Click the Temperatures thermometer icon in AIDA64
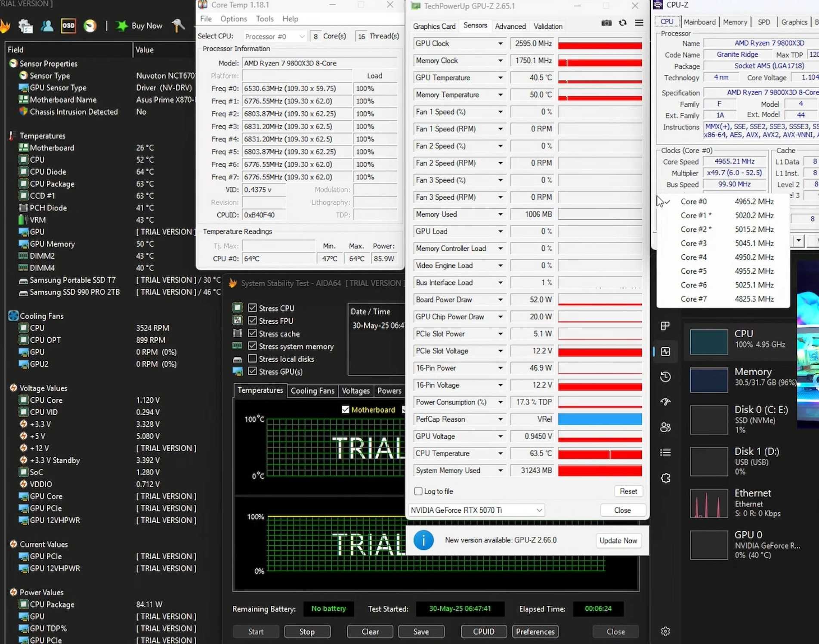Viewport: 819px width, 644px height. click(13, 136)
